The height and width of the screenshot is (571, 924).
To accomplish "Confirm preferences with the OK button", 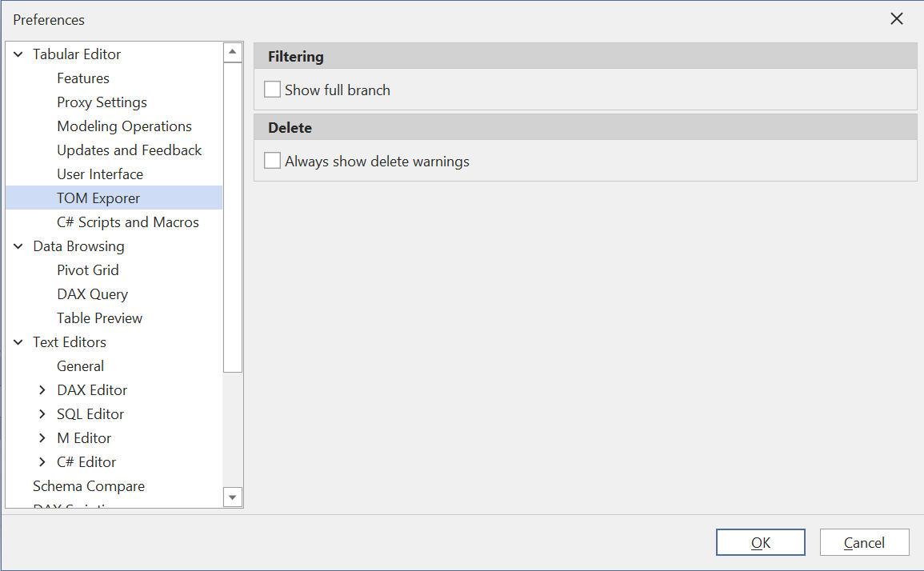I will (760, 541).
